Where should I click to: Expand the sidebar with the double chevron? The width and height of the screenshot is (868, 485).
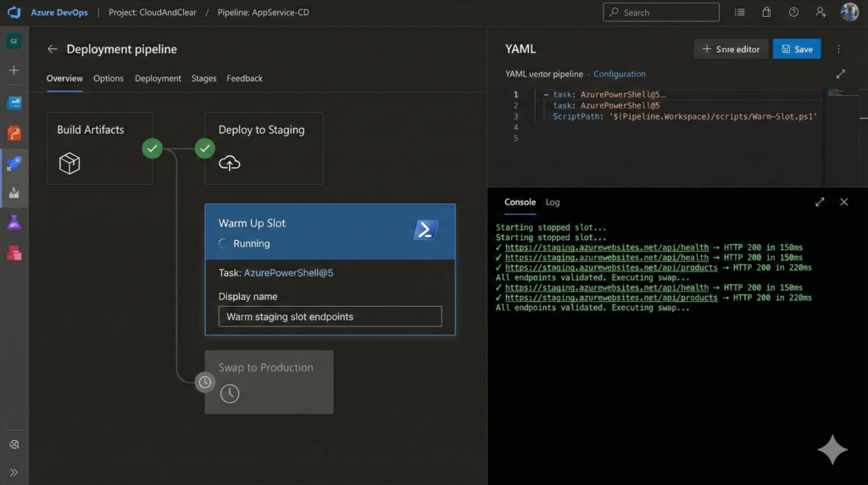tap(14, 471)
